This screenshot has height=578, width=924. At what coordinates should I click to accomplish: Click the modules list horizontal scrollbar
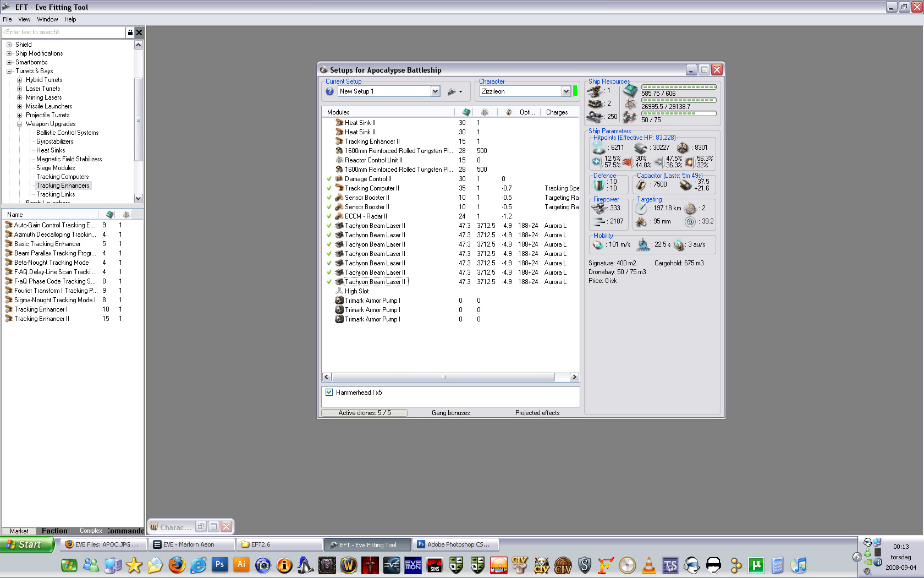(x=443, y=377)
